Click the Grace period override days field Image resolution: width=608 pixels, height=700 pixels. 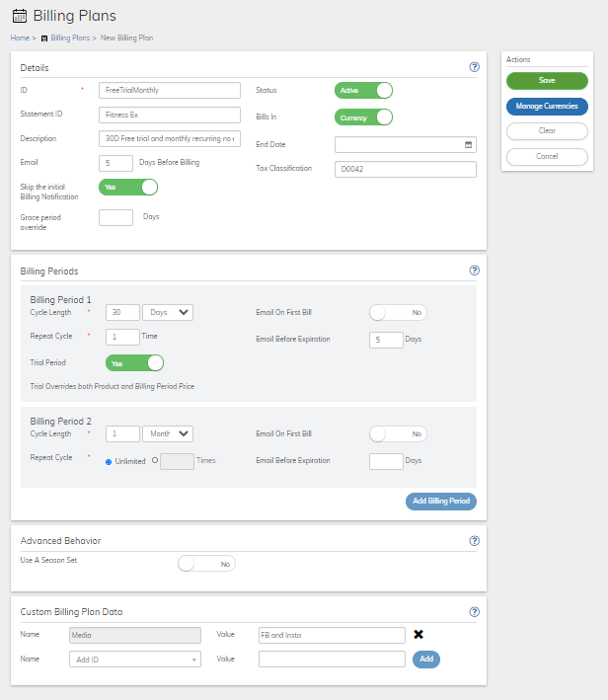tap(115, 218)
